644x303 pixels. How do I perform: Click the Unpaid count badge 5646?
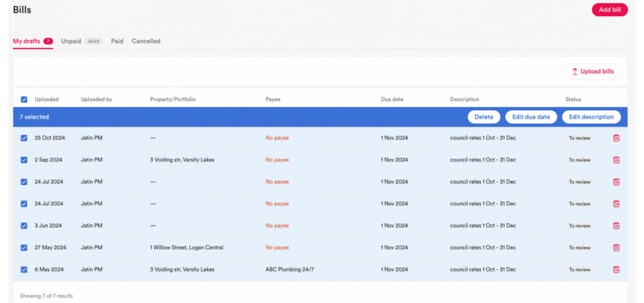93,41
